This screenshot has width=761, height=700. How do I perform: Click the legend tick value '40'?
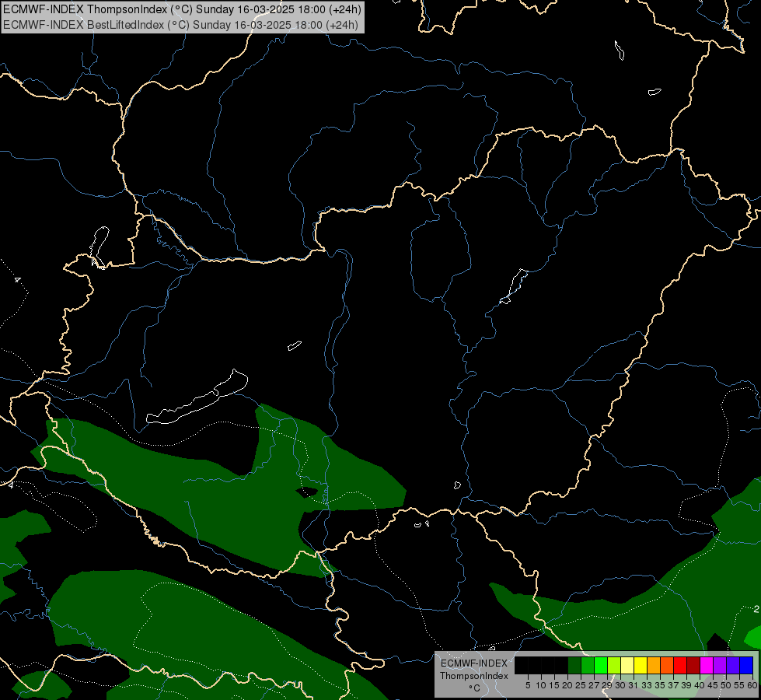pyautogui.click(x=700, y=685)
